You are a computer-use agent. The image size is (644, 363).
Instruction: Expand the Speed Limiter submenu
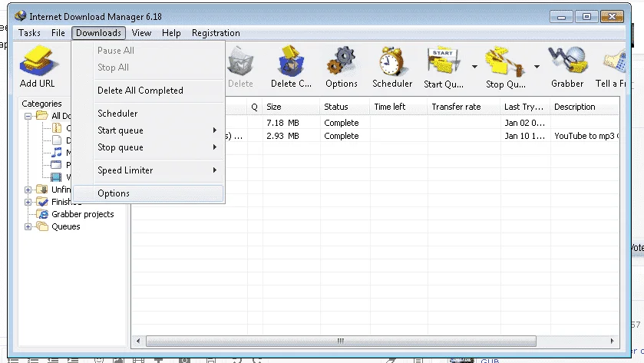(x=149, y=170)
